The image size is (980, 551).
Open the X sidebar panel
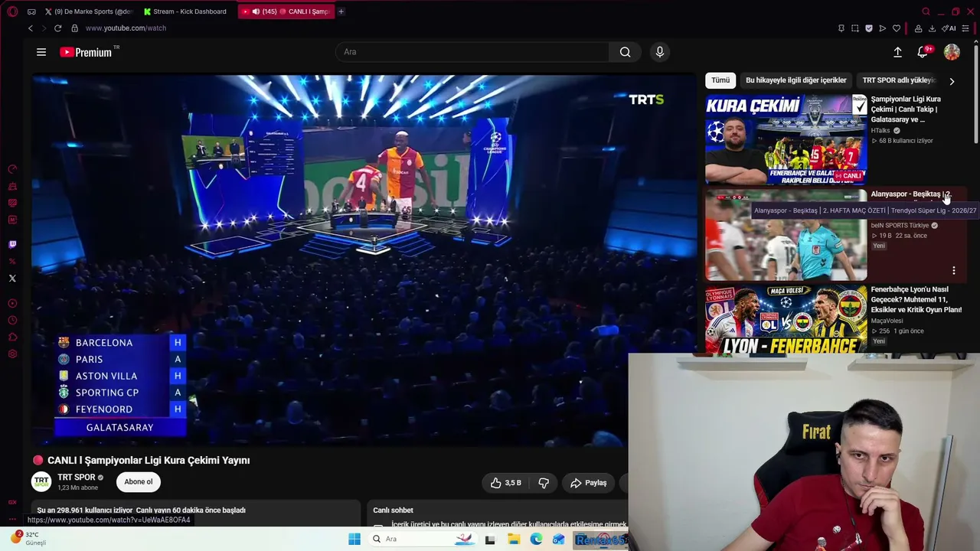(12, 279)
